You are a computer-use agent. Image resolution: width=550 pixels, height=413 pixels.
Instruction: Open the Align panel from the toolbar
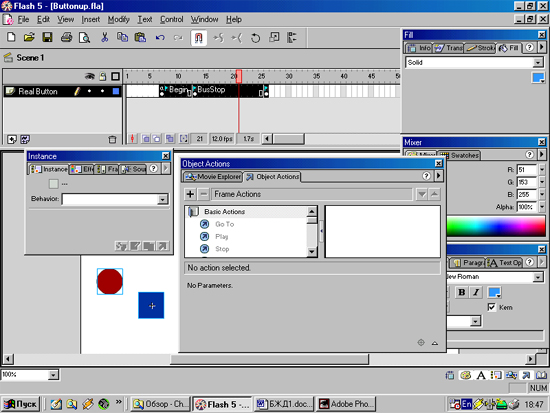pos(291,37)
